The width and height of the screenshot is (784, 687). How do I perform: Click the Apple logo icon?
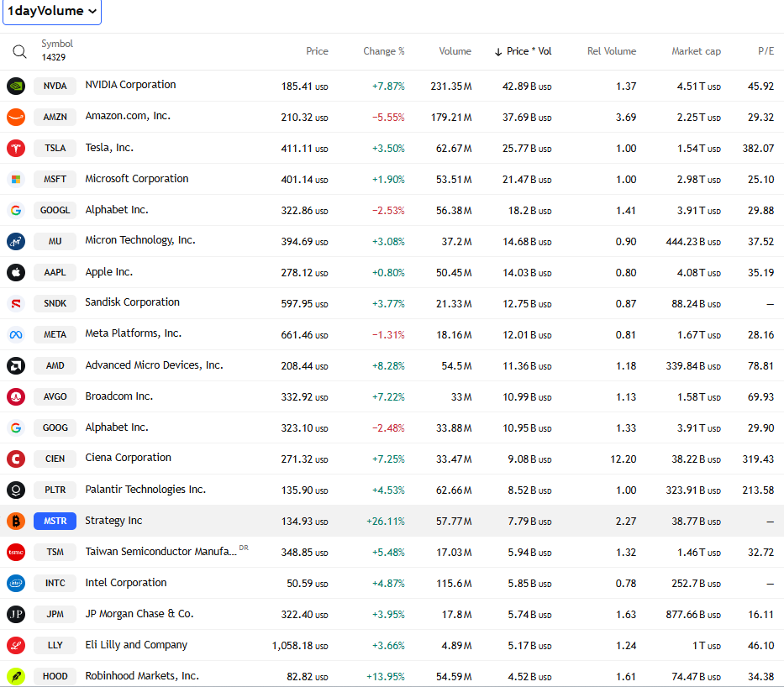[16, 272]
